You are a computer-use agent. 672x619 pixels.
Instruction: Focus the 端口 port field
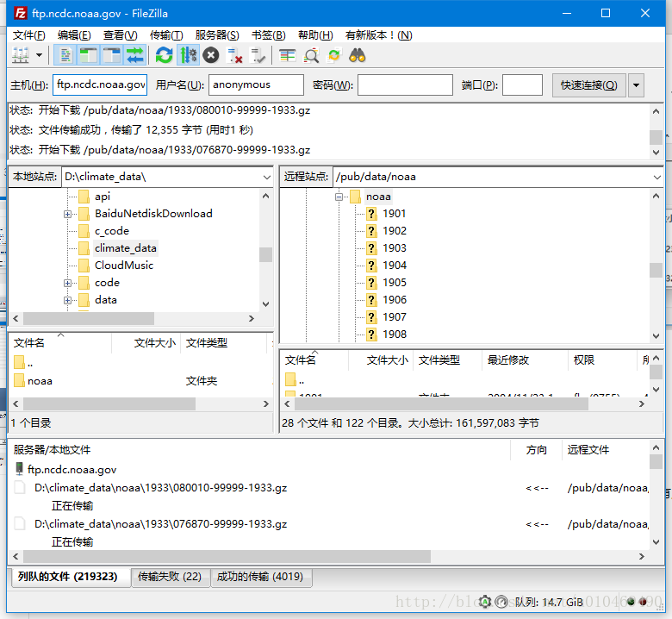522,84
